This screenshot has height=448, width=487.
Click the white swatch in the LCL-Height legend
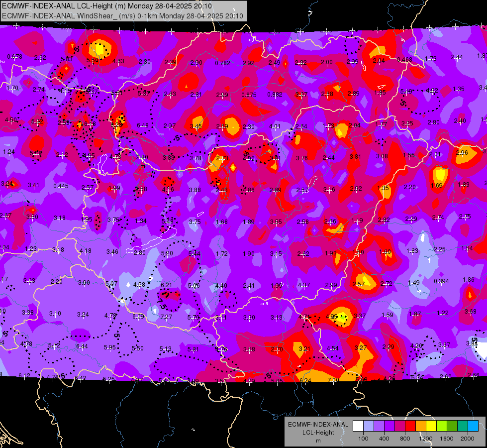[358, 426]
